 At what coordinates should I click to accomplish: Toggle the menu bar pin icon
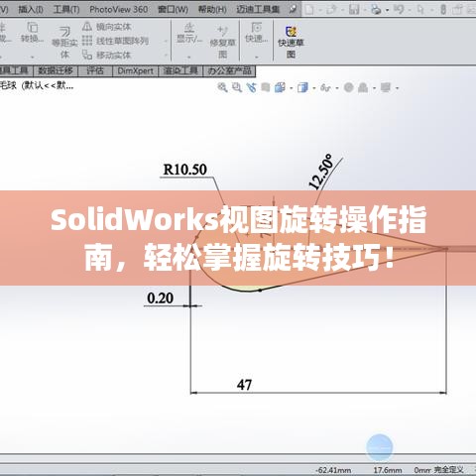293,9
